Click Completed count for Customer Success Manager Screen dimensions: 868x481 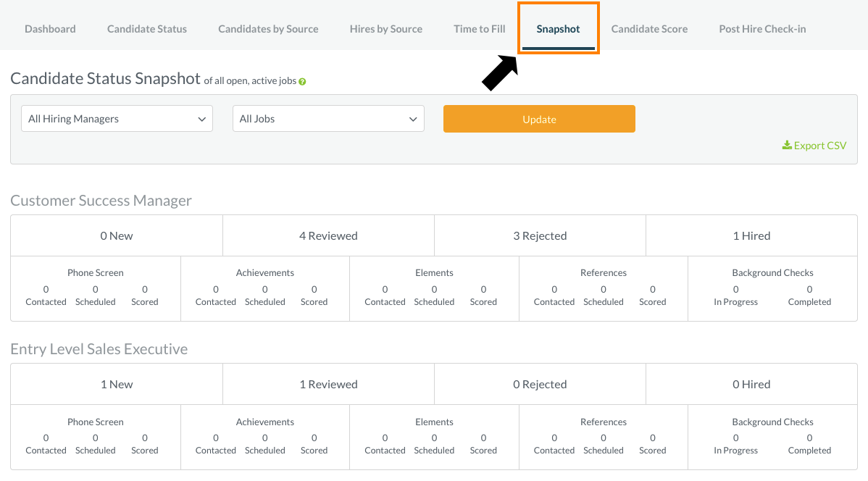coord(809,290)
